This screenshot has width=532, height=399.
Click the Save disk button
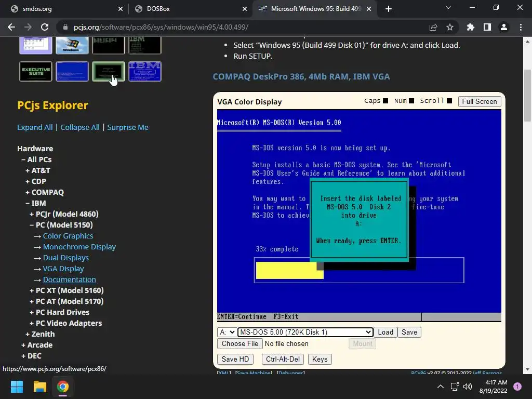pos(409,332)
